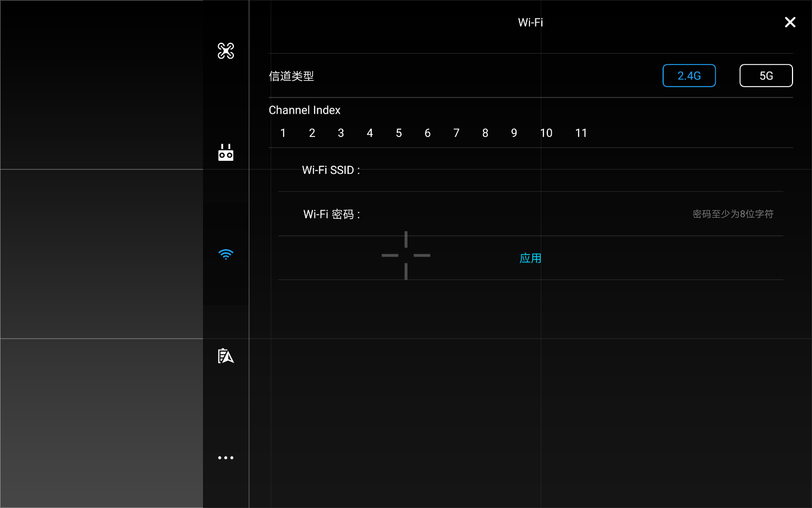
Task: Select the 2.4G channel type
Action: pos(689,76)
